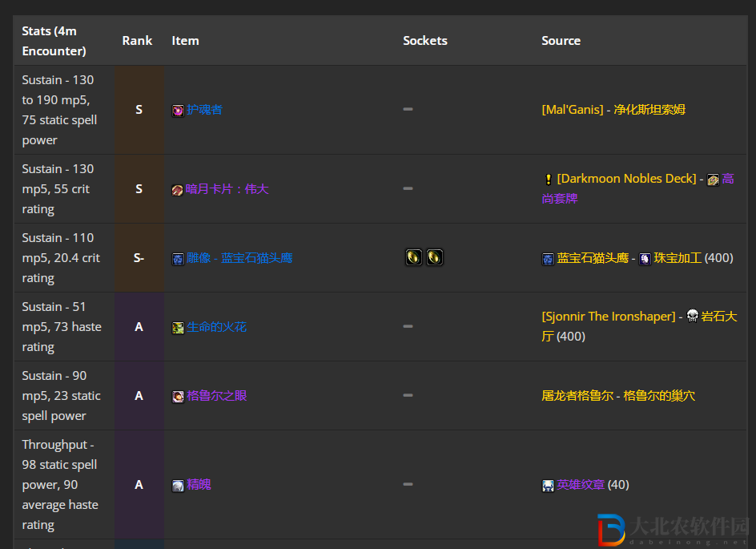Open the [Sjonnir The Ironshaper] link
Screen dimensions: 756x549
click(609, 317)
